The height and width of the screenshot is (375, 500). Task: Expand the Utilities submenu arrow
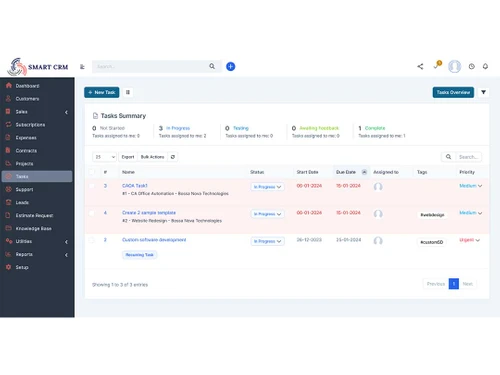[66, 242]
